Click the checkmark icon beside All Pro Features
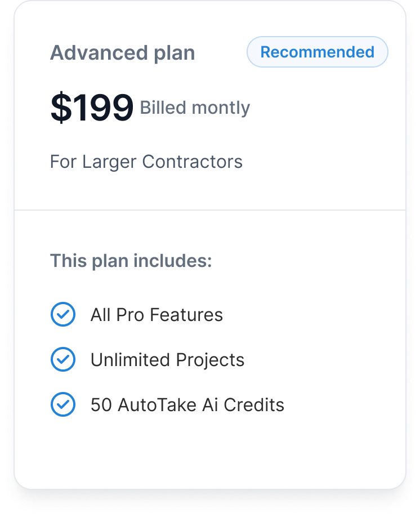This screenshot has height=517, width=420. [x=63, y=314]
